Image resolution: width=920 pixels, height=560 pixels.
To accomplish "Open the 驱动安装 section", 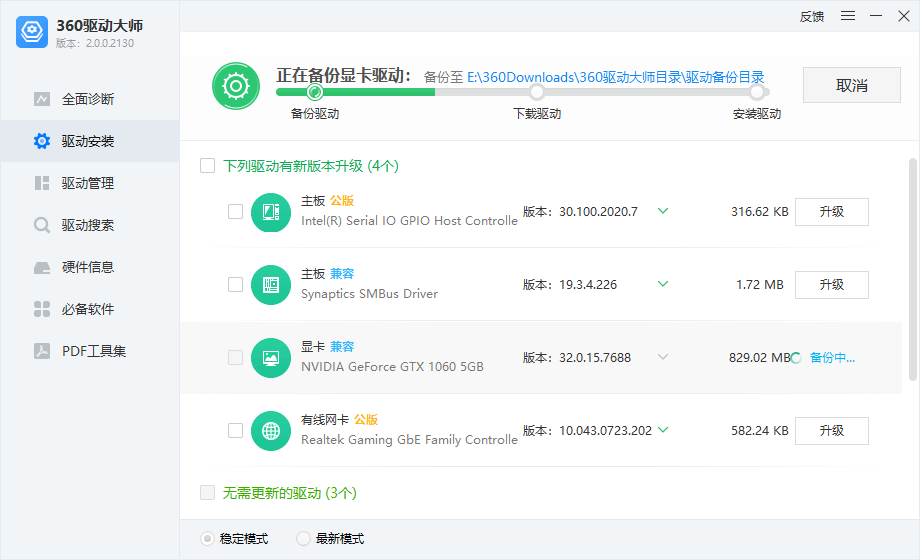I will pyautogui.click(x=90, y=141).
